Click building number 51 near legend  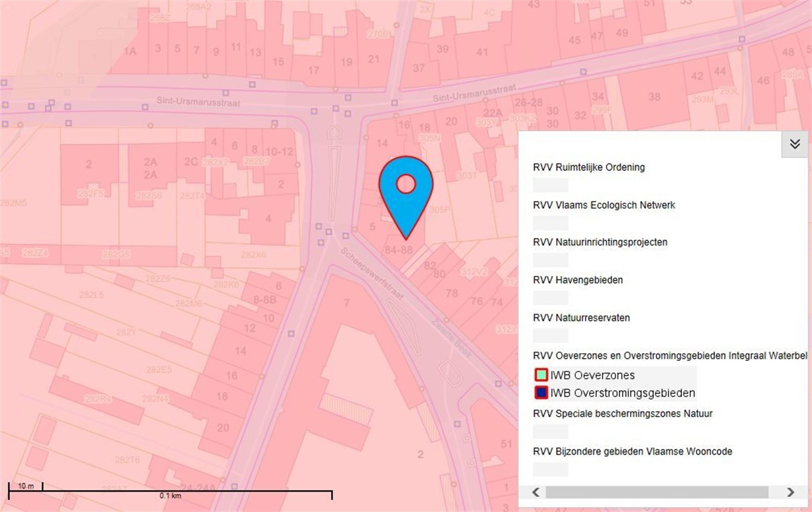[507, 444]
